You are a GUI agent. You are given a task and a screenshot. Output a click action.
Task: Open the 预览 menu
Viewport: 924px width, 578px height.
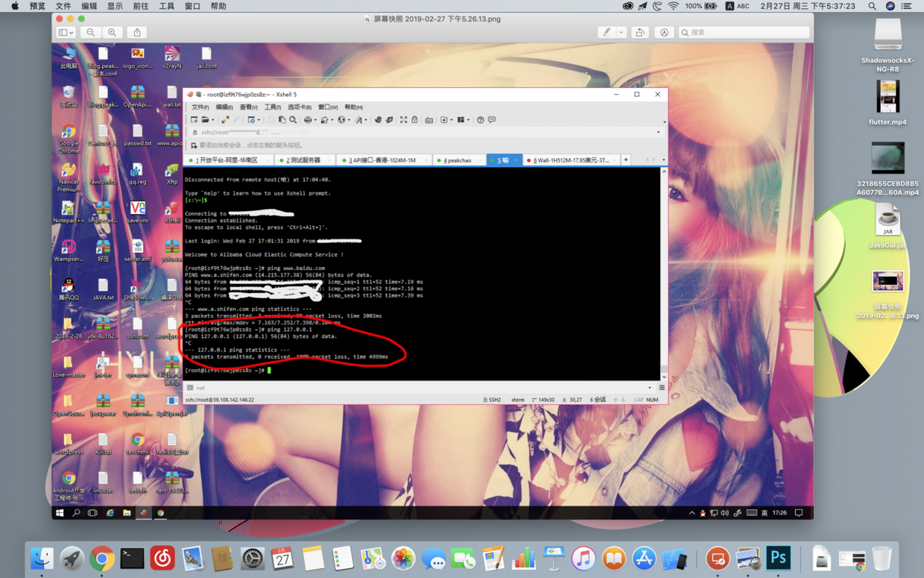pos(37,6)
